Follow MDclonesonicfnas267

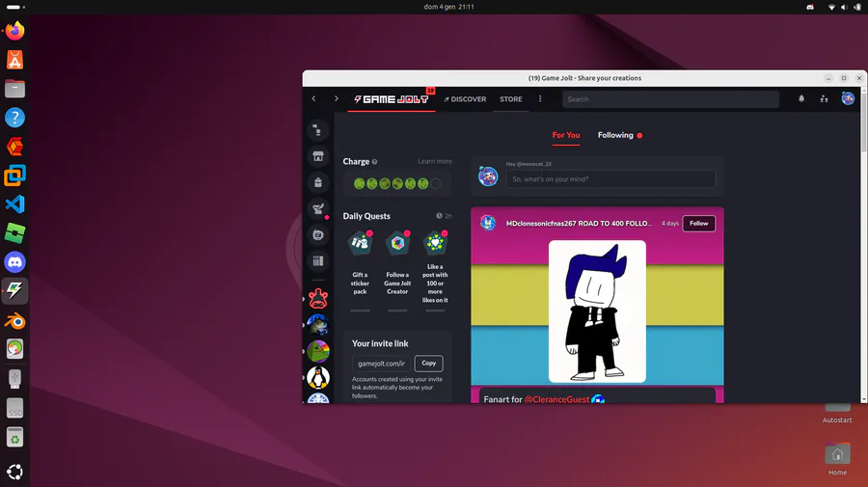coord(698,224)
